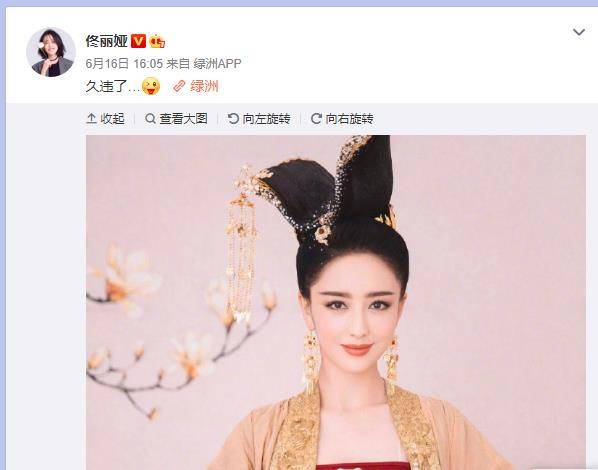Open the red 绿洲 link
The height and width of the screenshot is (470, 598).
[204, 87]
